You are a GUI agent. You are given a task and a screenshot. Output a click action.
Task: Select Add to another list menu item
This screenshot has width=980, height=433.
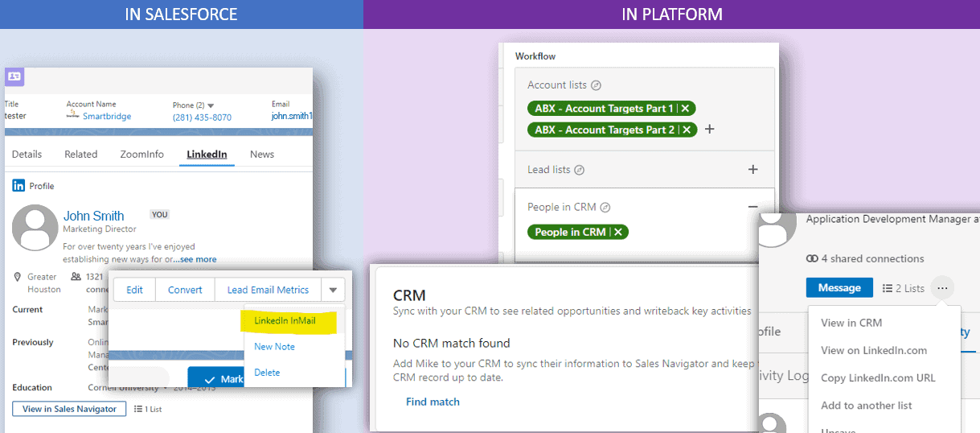point(867,406)
